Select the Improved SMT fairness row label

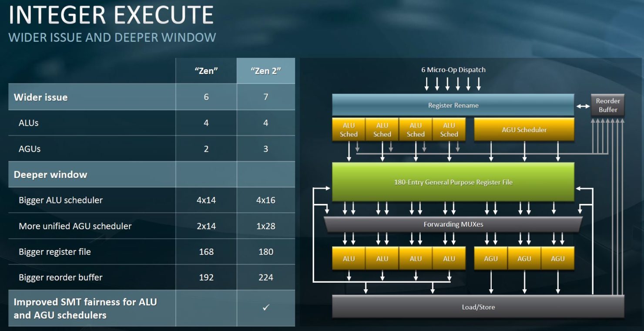pyautogui.click(x=85, y=308)
